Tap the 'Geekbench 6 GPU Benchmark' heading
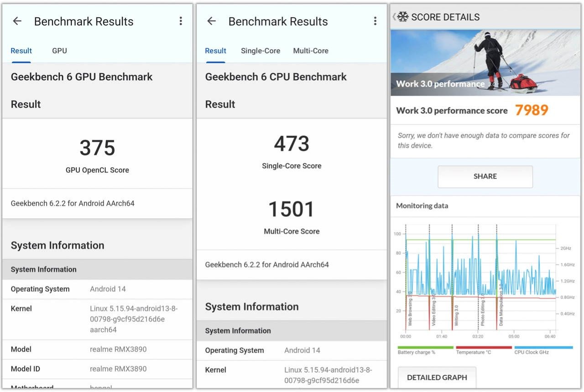Screen dimensions: 584x392 [82, 77]
